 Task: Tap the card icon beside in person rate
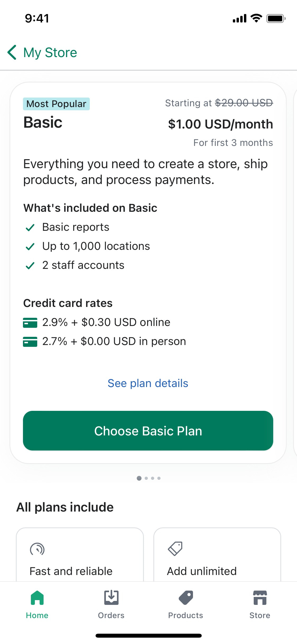30,342
